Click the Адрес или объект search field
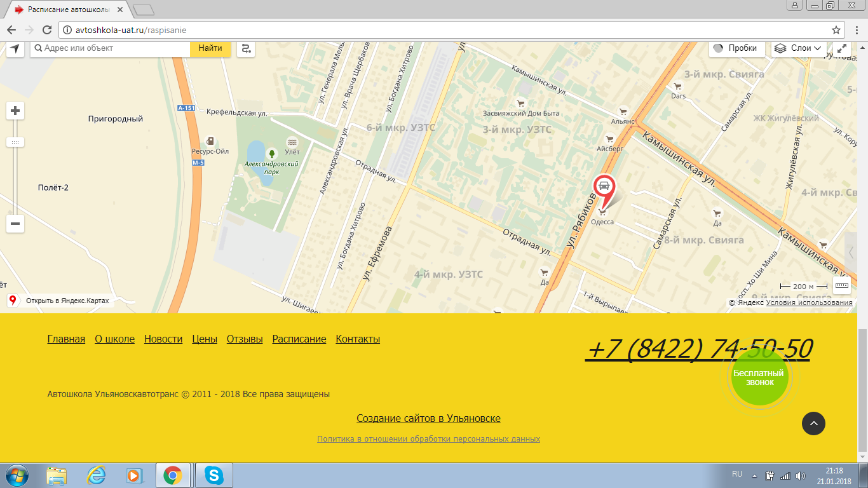 click(x=114, y=48)
